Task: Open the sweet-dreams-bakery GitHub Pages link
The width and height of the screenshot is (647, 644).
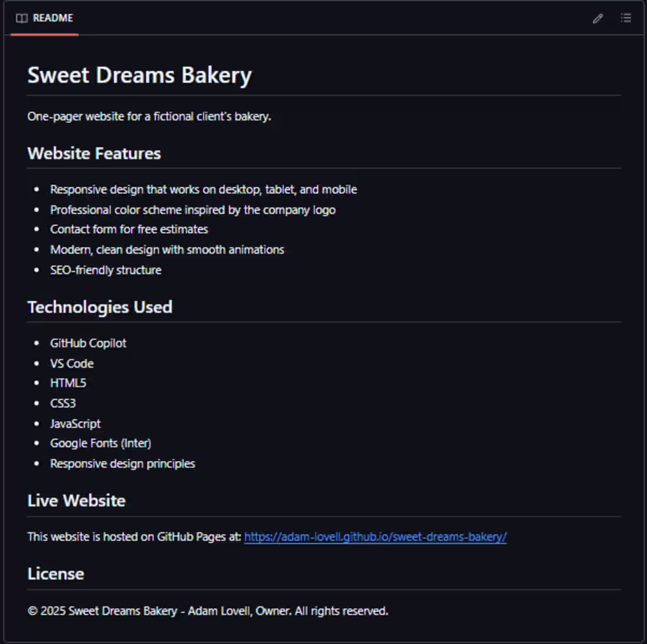Action: (x=375, y=536)
